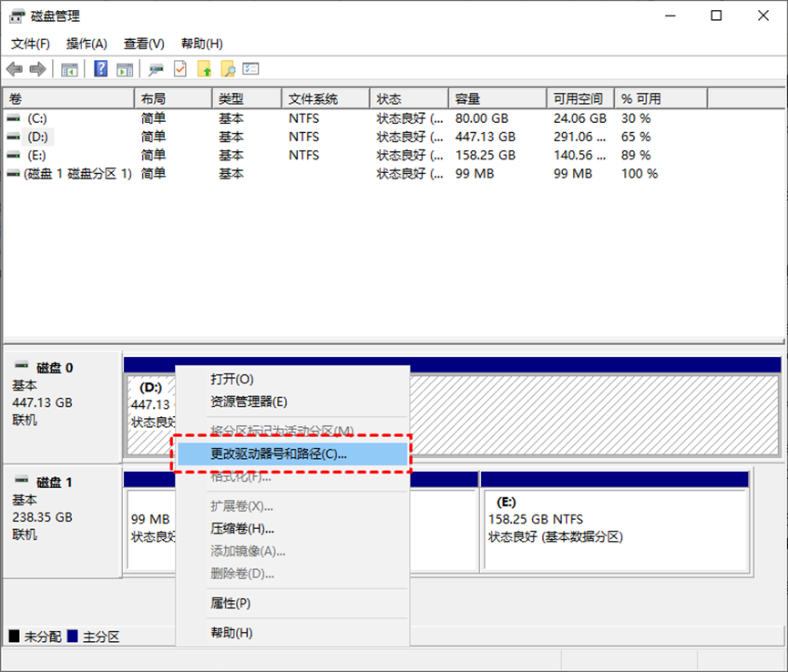
Task: Click the checklist toolbar icon
Action: [250, 68]
